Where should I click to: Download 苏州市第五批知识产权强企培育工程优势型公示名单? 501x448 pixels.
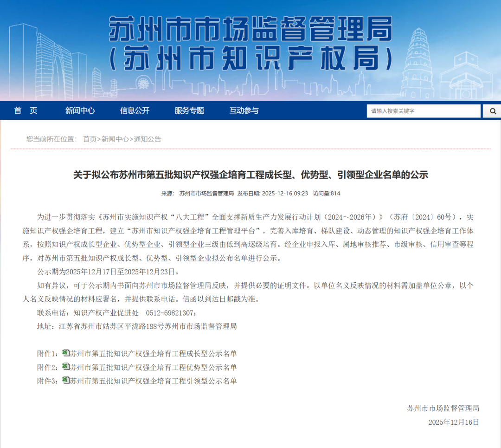pyautogui.click(x=153, y=367)
